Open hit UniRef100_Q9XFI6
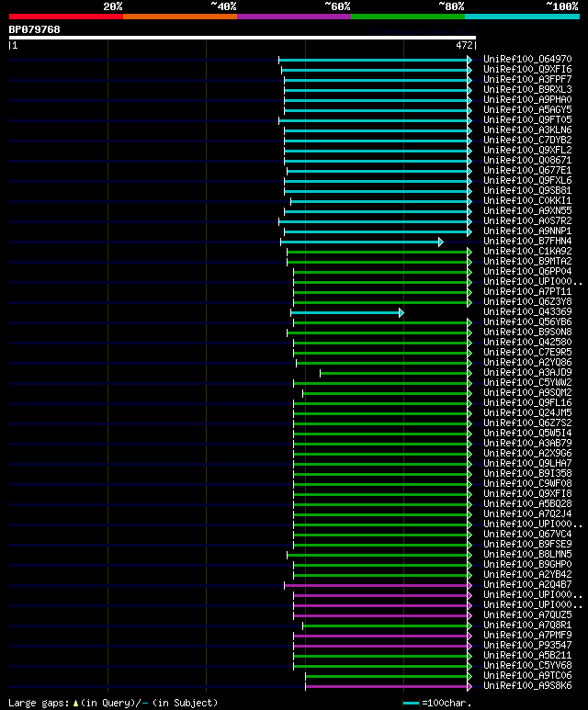Viewport: 588px width, 710px height. 527,70
